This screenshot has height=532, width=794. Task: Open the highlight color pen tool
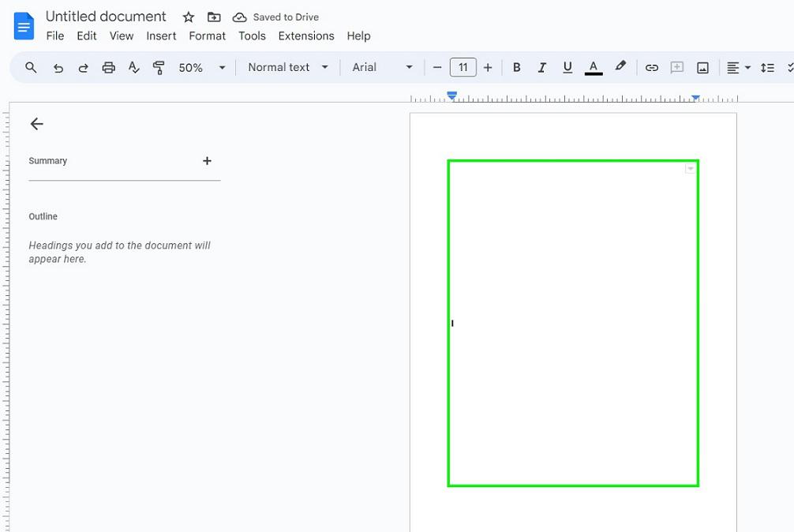click(620, 66)
